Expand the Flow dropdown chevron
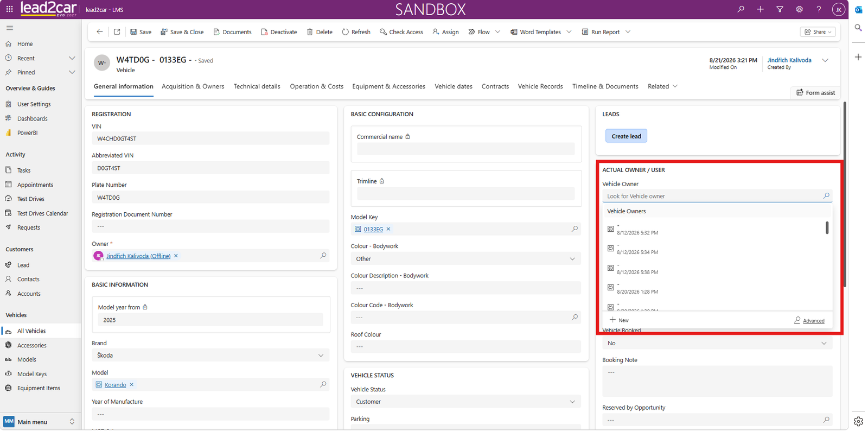The image size is (868, 431). pos(497,32)
